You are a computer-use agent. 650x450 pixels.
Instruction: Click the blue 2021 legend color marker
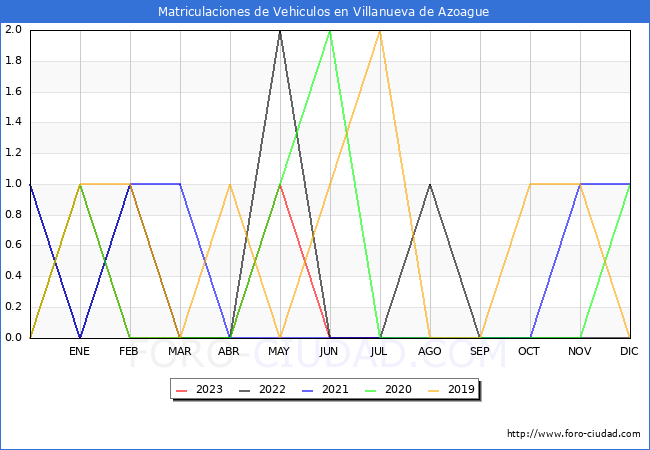308,390
